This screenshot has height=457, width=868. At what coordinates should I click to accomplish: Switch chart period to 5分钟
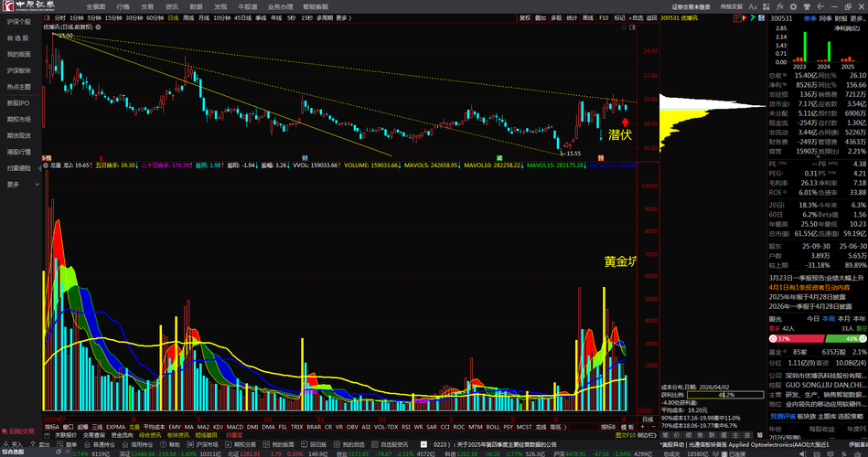(x=94, y=17)
